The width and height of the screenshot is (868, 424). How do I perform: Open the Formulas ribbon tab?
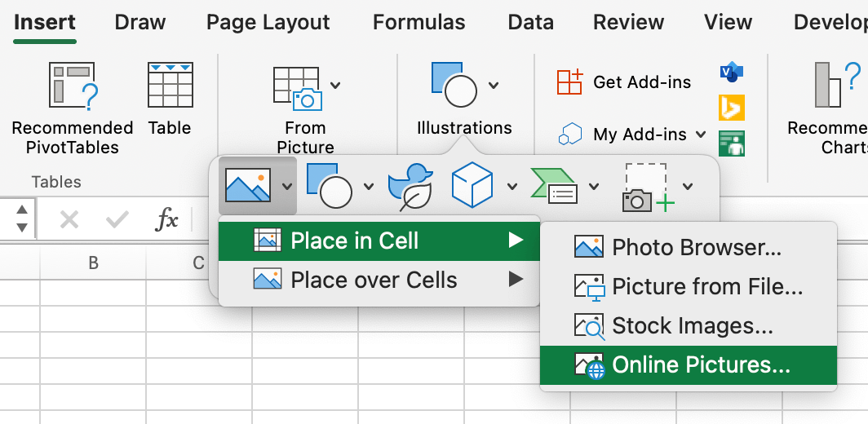pyautogui.click(x=418, y=23)
